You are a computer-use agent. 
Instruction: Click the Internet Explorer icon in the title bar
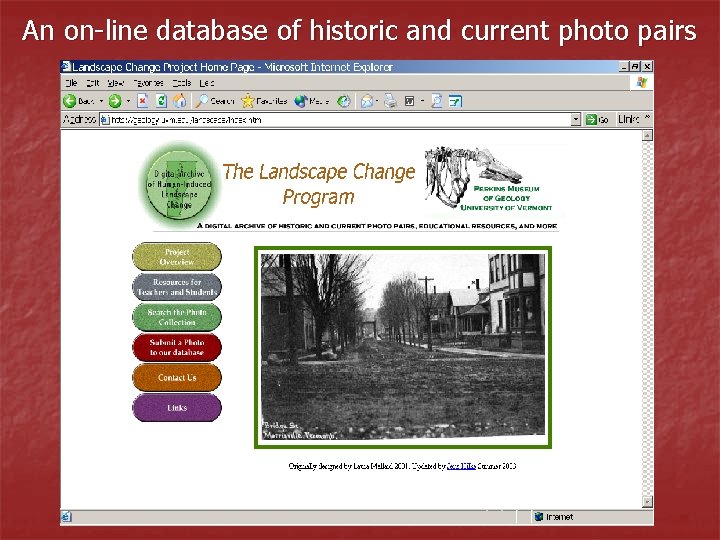pos(66,67)
